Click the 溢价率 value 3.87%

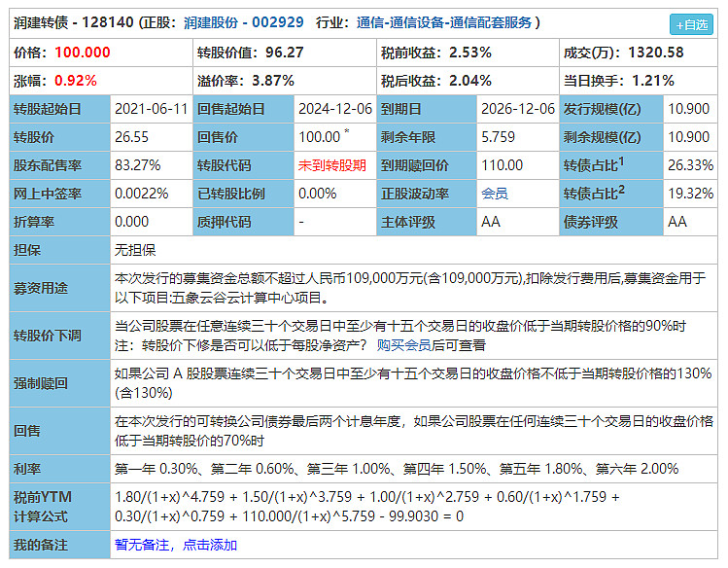[273, 81]
